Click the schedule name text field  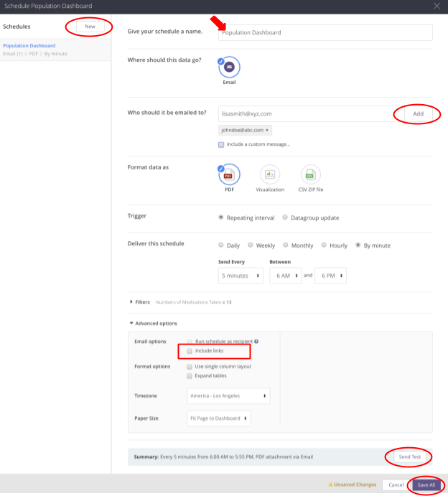[325, 32]
